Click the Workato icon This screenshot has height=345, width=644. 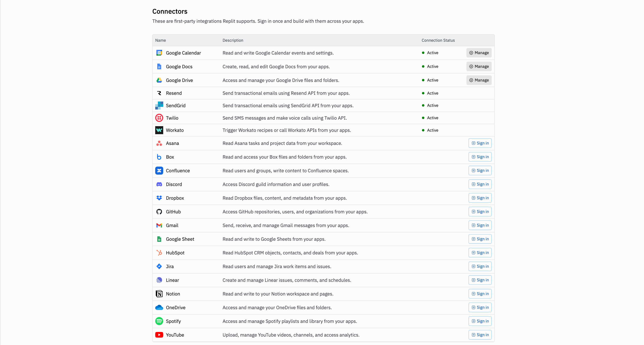[159, 130]
